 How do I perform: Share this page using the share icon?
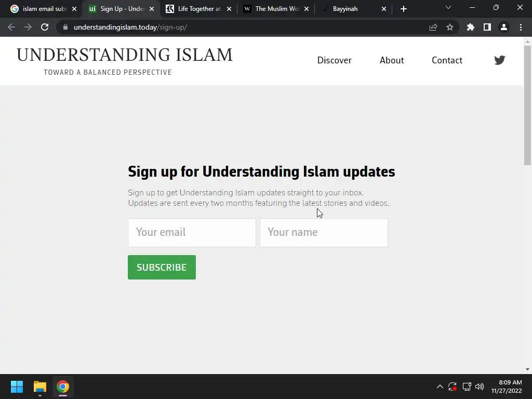(433, 27)
